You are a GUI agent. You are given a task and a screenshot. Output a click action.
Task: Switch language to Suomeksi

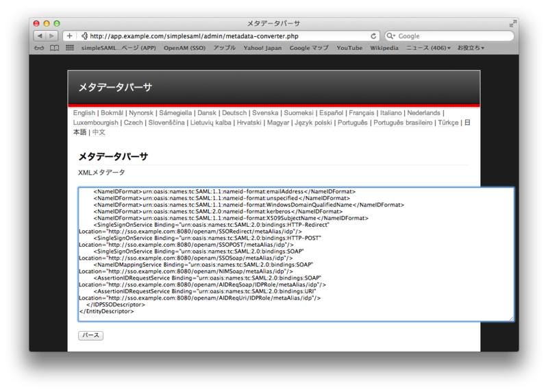299,113
